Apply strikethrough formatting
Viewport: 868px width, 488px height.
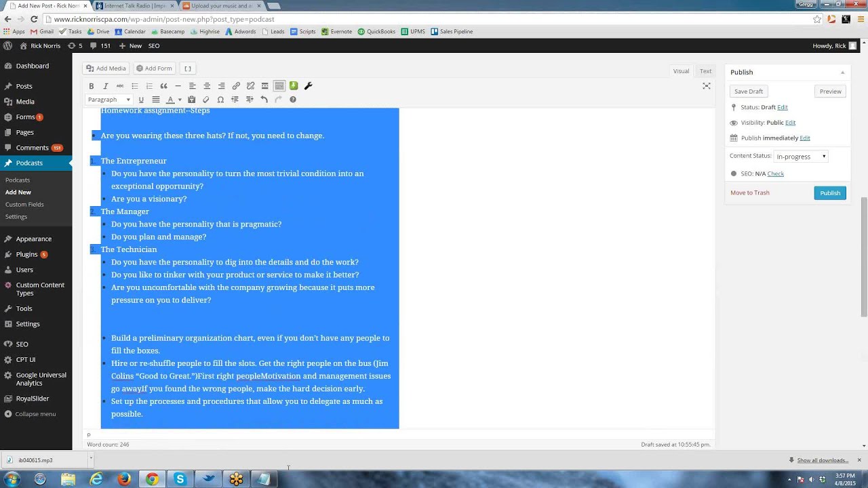coord(120,86)
